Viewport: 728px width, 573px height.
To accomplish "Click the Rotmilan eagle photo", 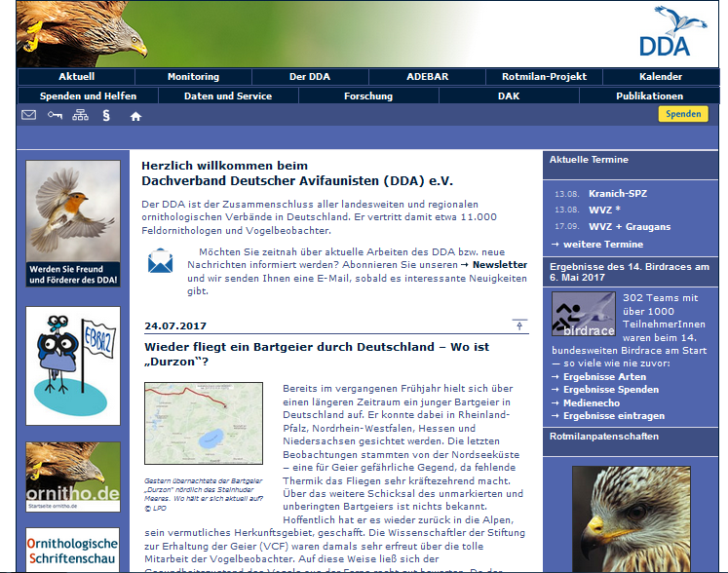I will [x=631, y=519].
